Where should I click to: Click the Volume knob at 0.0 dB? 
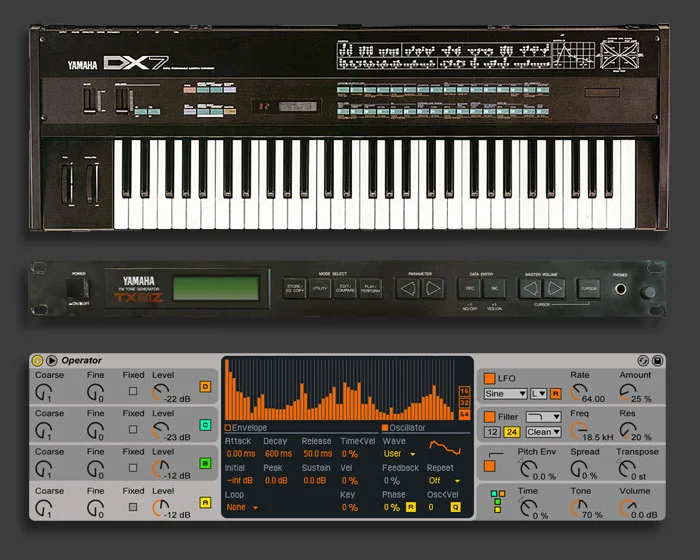click(628, 508)
